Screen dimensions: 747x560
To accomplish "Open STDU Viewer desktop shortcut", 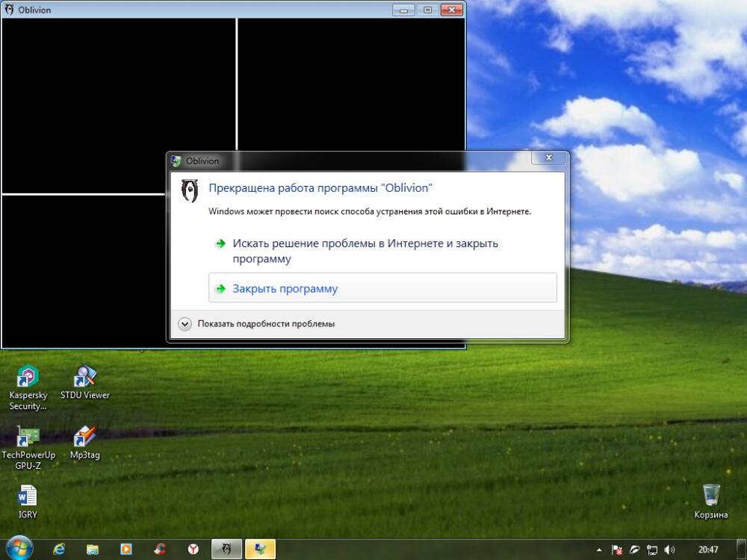I will [x=85, y=382].
